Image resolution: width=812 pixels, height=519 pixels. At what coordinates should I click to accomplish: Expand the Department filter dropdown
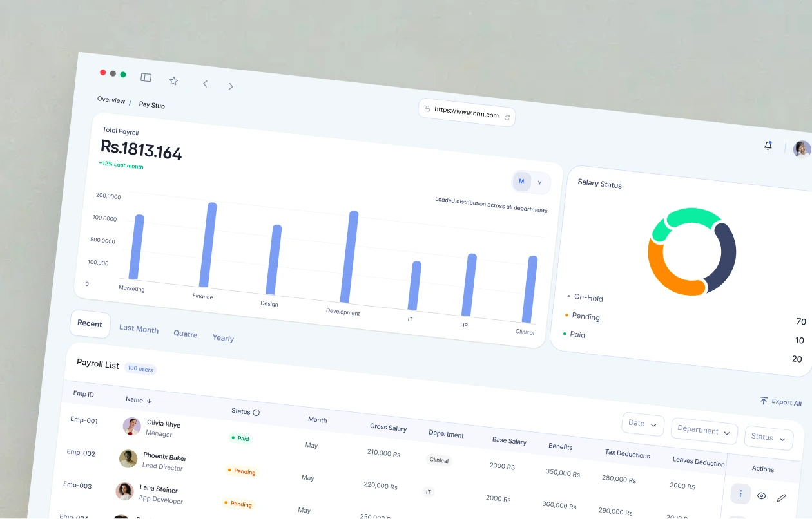coord(704,431)
